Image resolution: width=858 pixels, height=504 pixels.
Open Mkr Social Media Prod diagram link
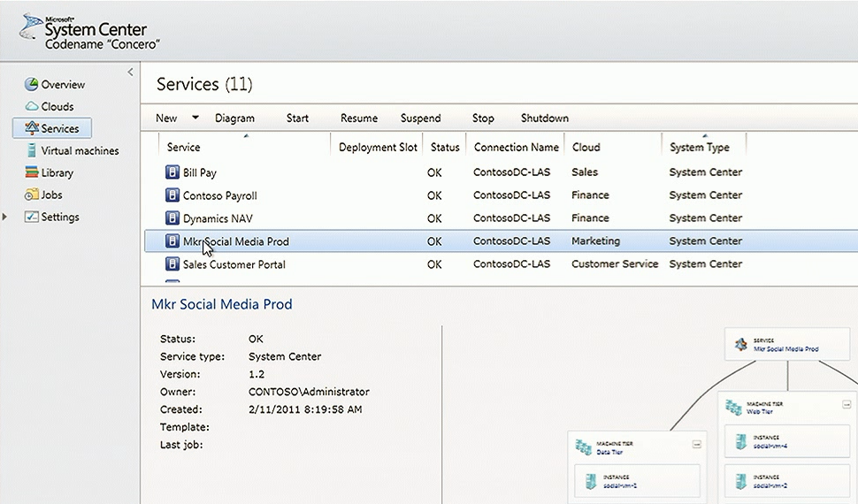point(785,348)
